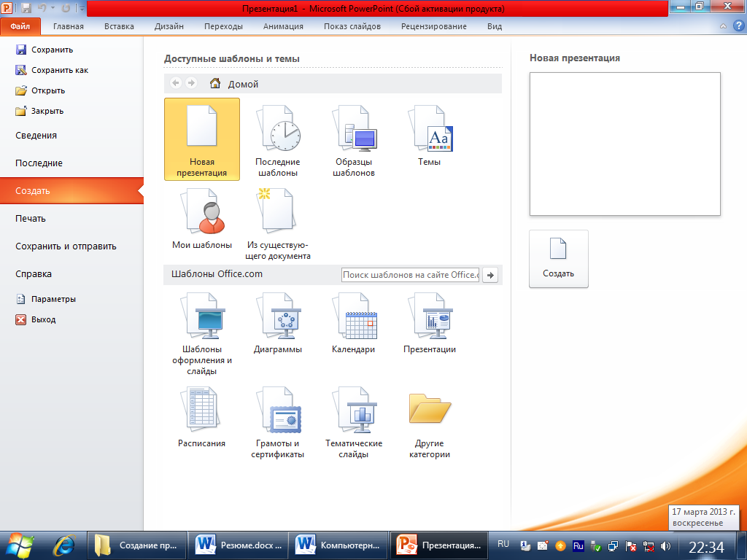
Task: Open Грамоты и сертификаты category
Action: (278, 421)
